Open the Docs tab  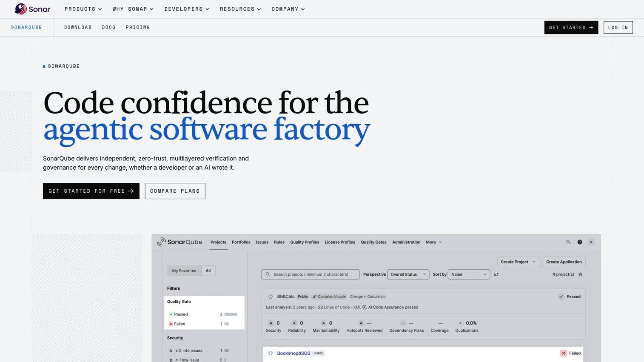tap(109, 27)
